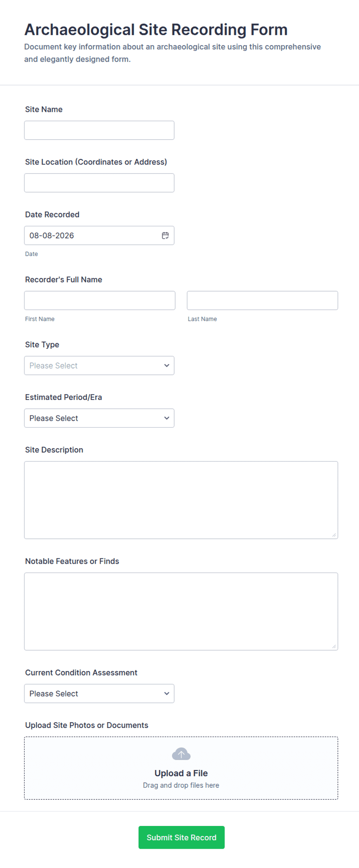Image resolution: width=359 pixels, height=868 pixels.
Task: Click the Site Type dropdown chevron
Action: coord(167,366)
